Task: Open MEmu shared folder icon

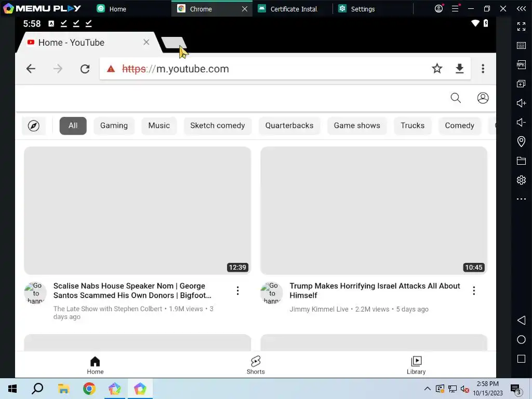Action: coord(521,161)
